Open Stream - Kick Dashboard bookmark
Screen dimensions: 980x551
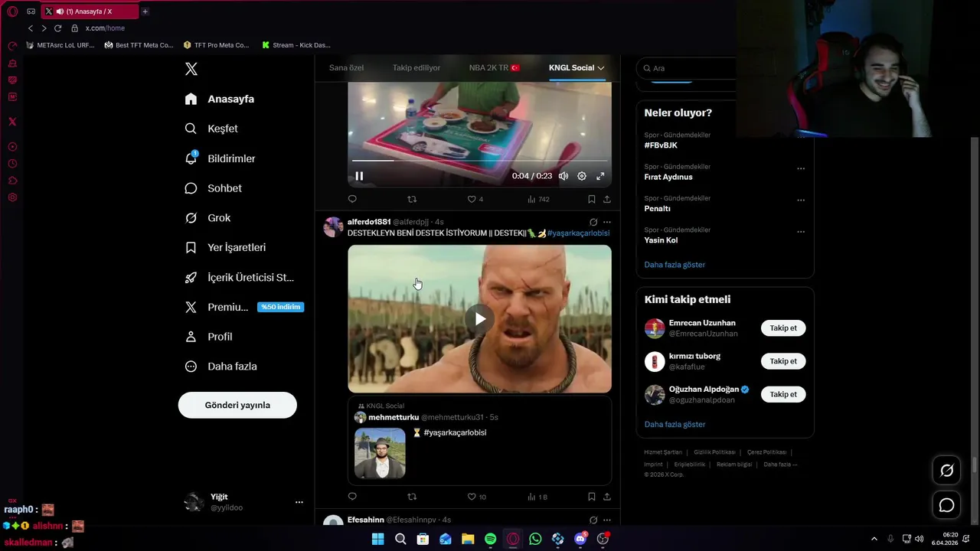click(296, 45)
